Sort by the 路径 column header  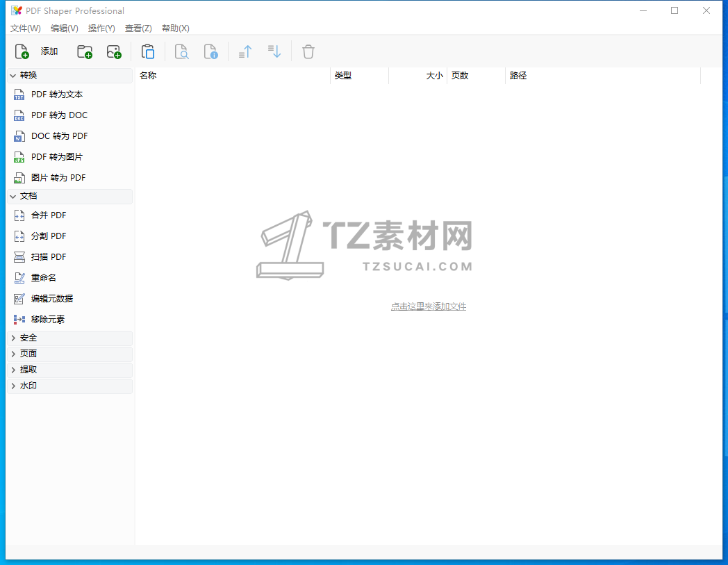tap(603, 76)
